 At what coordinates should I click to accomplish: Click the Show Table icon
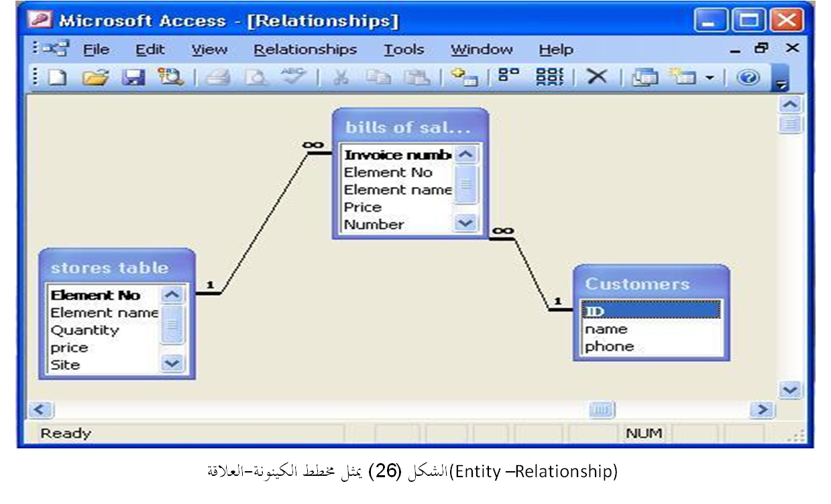pyautogui.click(x=463, y=78)
